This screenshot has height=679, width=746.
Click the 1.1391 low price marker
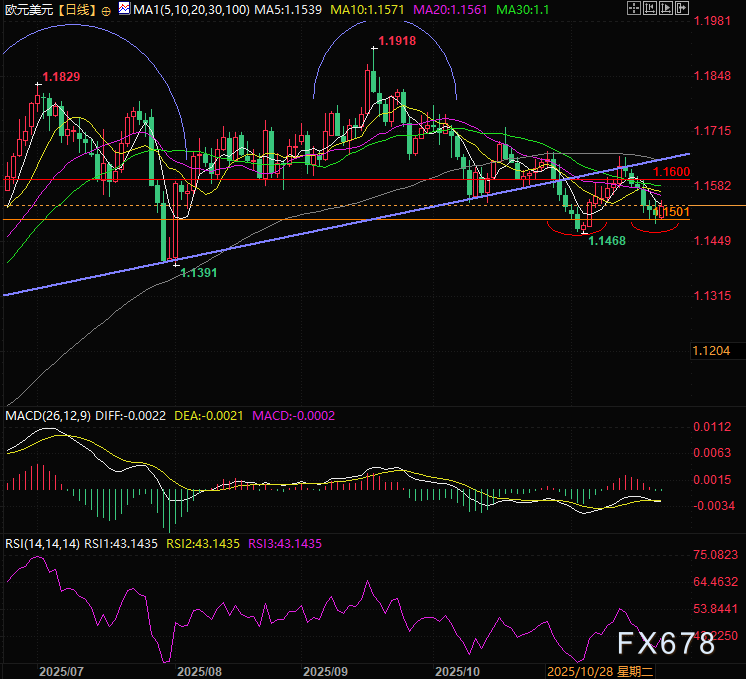(x=198, y=272)
